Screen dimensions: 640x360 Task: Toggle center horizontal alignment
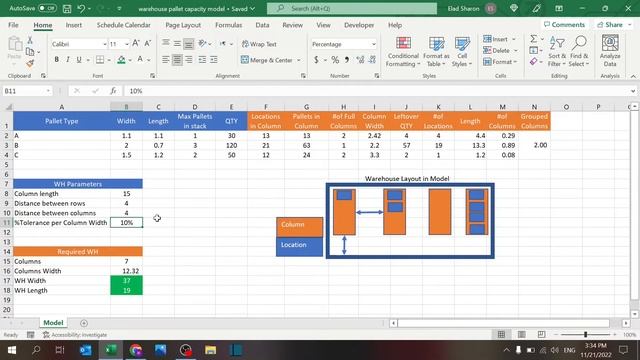pyautogui.click(x=177, y=60)
